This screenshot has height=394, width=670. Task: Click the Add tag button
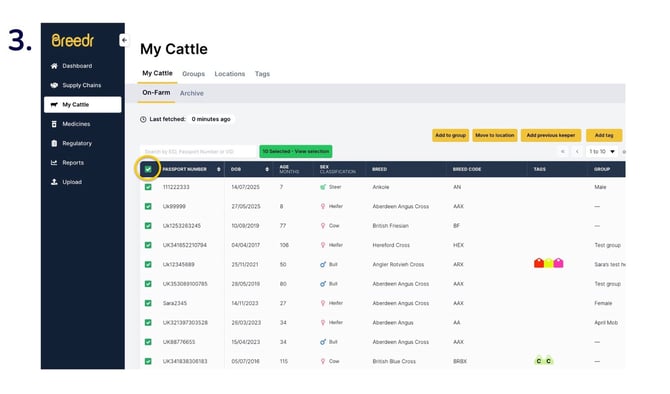[604, 135]
